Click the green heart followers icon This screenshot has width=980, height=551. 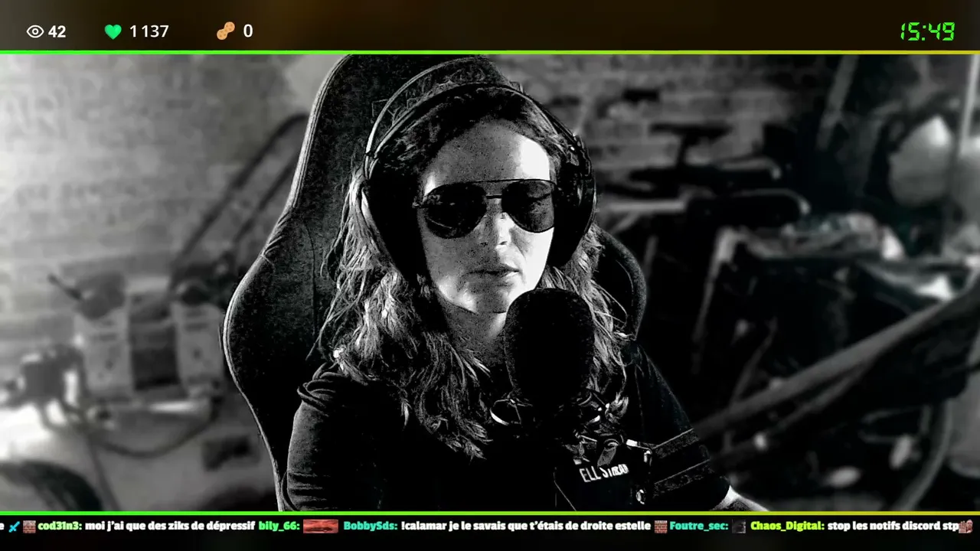(113, 31)
